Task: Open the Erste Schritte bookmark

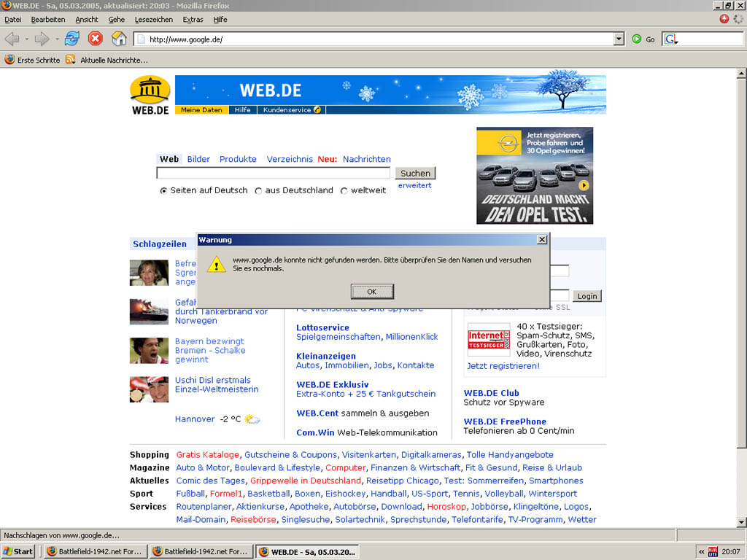Action: pos(32,60)
